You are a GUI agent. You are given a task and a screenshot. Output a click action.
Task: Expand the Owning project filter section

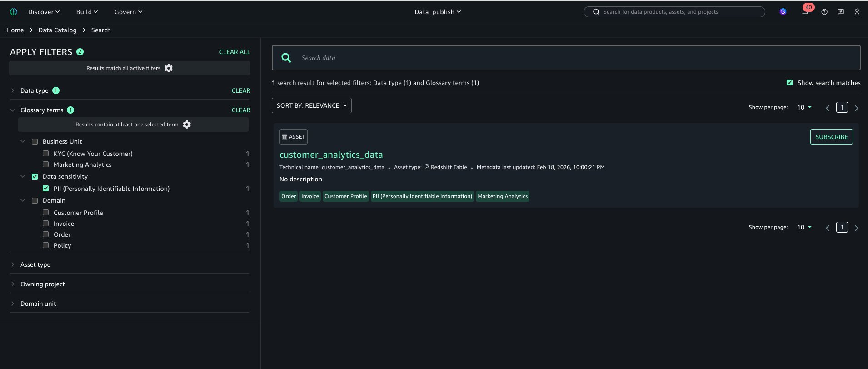pyautogui.click(x=43, y=284)
